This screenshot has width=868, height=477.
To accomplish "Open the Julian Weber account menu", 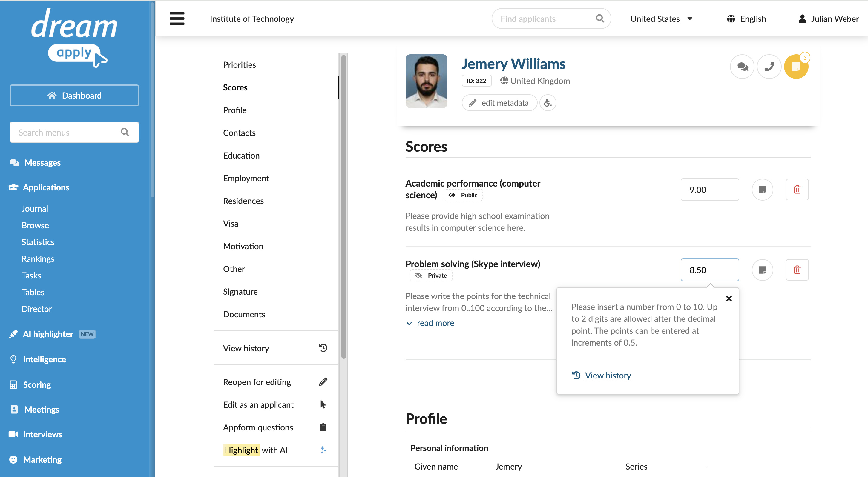I will tap(828, 19).
